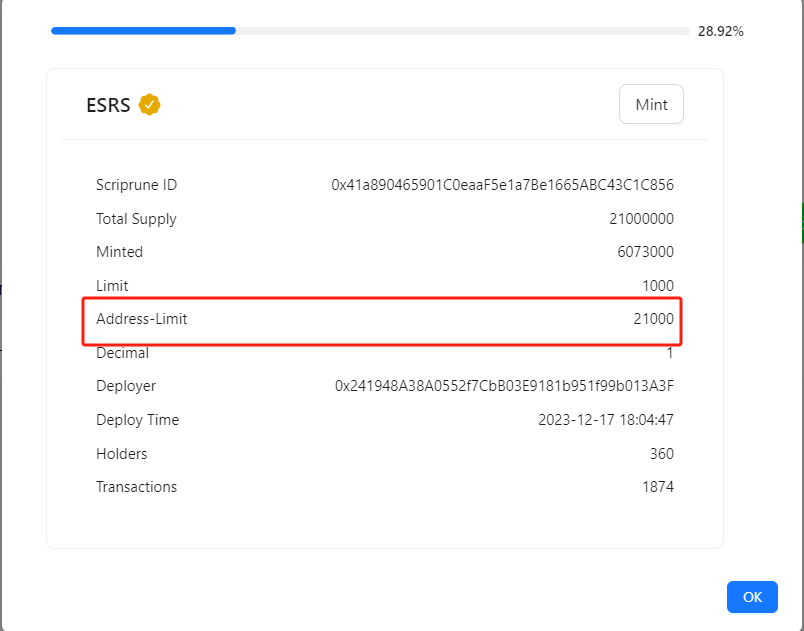
Task: Click the Deploy Time label
Action: click(137, 420)
